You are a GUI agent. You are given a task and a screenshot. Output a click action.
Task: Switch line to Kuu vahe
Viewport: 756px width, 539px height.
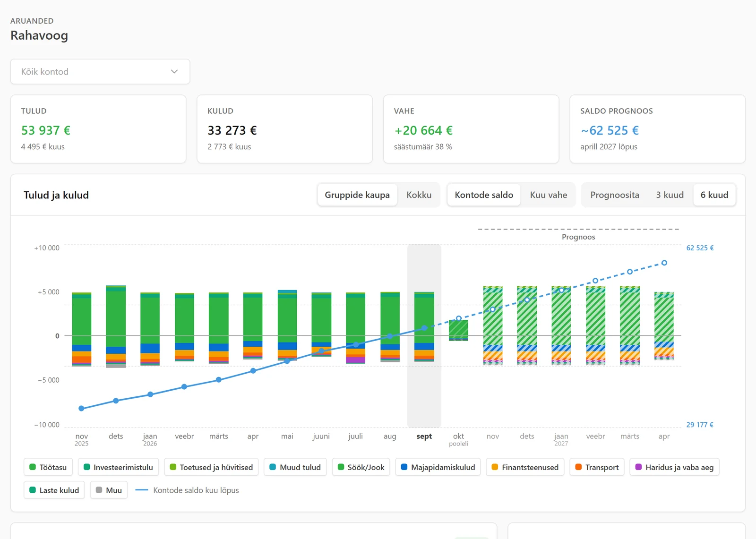pos(549,195)
